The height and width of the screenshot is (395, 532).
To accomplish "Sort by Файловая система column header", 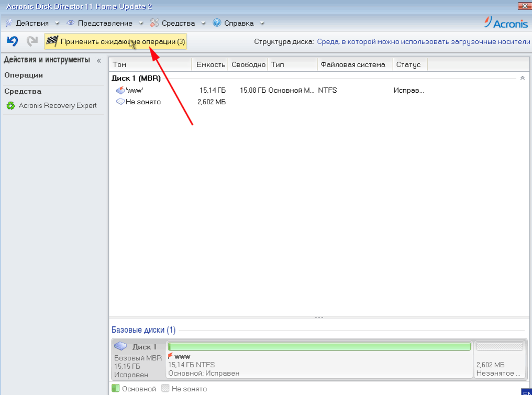I will coord(355,64).
